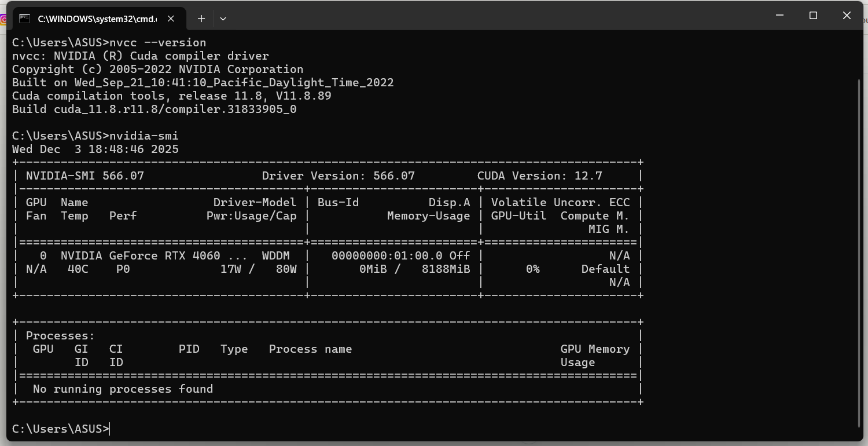Select the C:\WINDOWS\system32\cmd.exe tab

click(x=97, y=19)
